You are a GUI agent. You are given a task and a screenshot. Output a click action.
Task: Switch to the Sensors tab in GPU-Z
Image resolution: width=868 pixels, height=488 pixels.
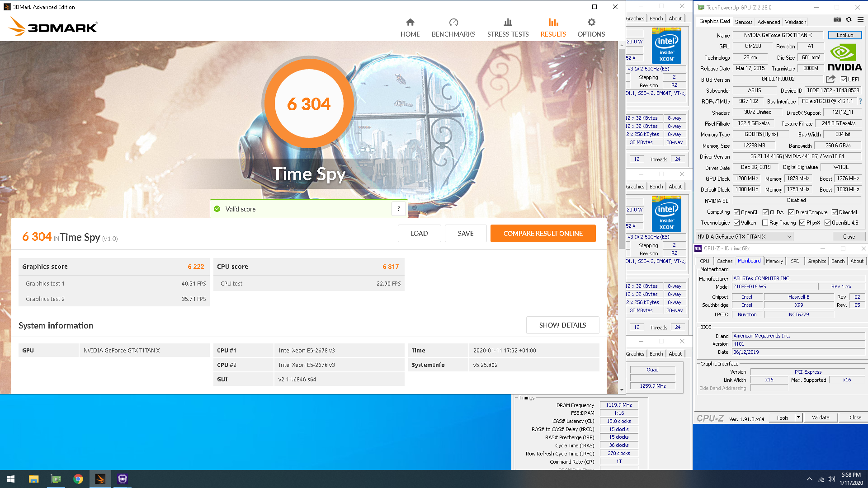point(743,22)
